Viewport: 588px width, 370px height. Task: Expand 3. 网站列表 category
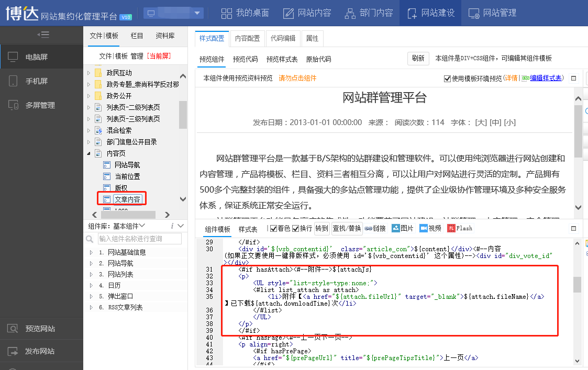(91, 274)
